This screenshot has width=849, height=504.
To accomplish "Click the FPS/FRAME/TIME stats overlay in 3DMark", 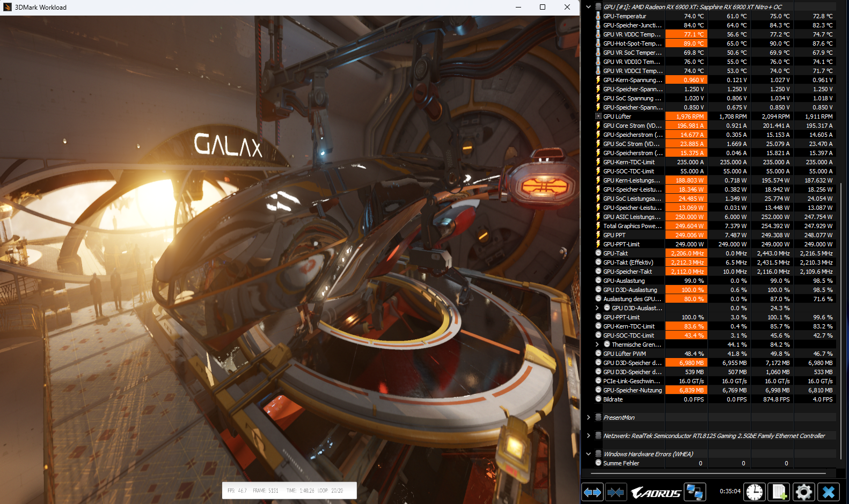I will tap(289, 491).
